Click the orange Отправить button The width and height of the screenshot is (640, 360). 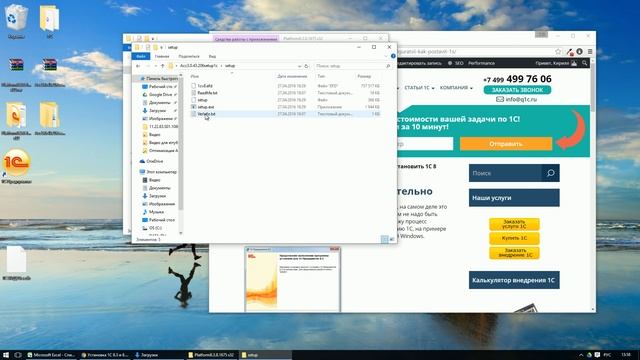[506, 144]
